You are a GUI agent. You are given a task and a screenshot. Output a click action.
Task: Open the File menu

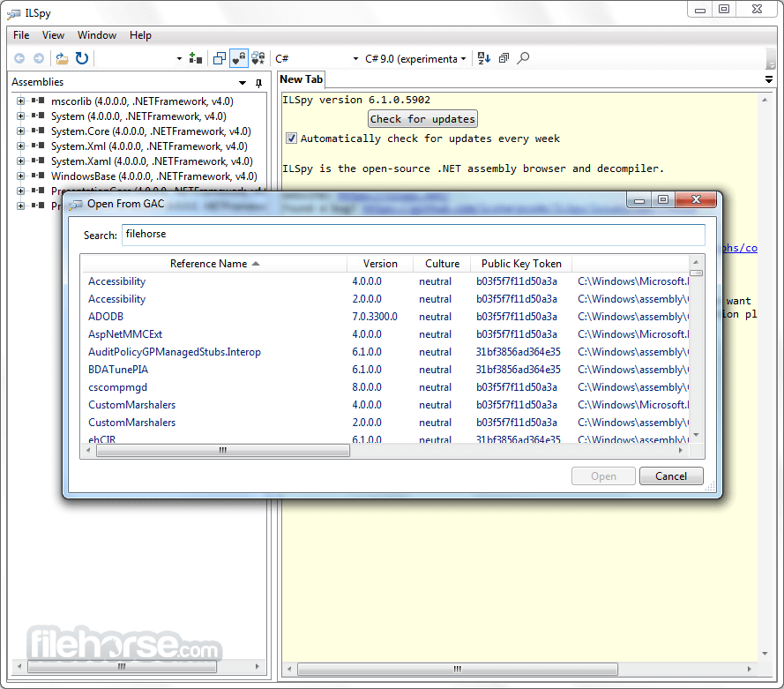pos(21,35)
